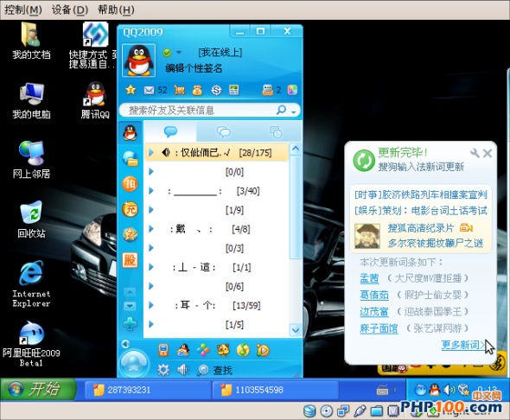Image resolution: width=510 pixels, height=420 pixels.
Task: Open the QQ music note icon
Action: (243, 350)
